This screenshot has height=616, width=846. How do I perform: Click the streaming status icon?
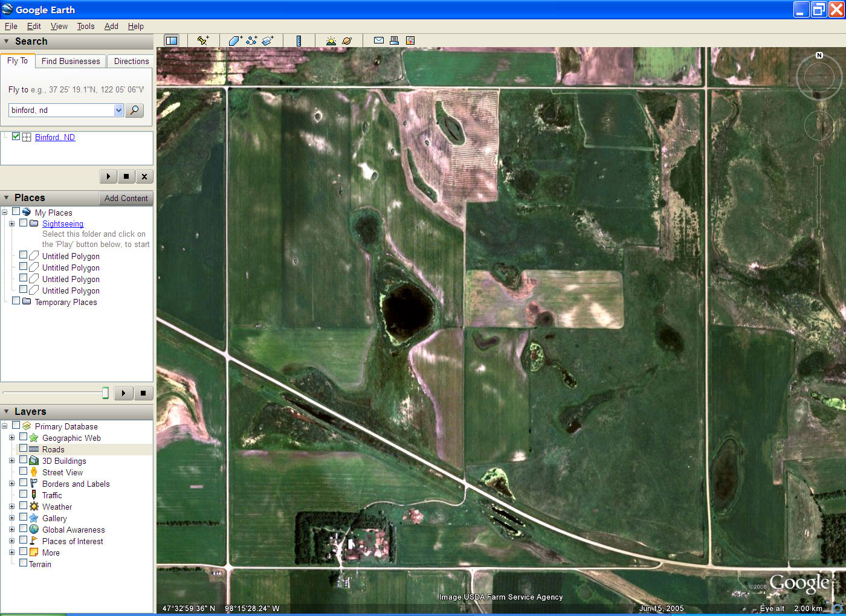point(838,608)
